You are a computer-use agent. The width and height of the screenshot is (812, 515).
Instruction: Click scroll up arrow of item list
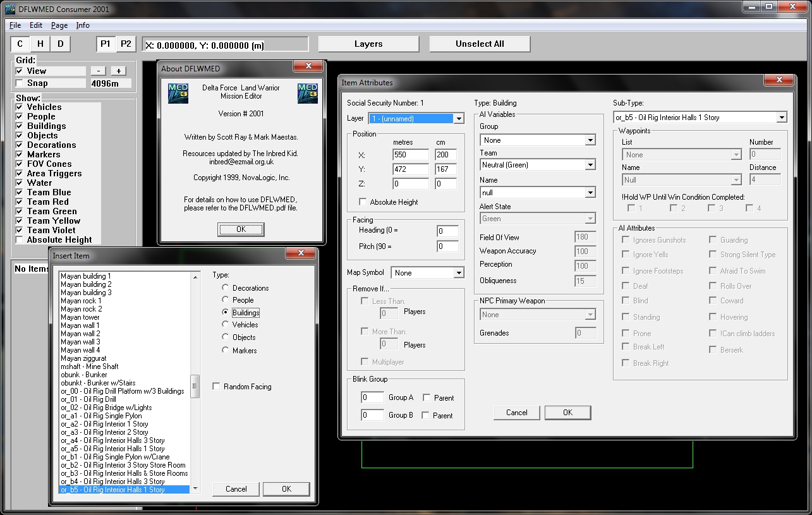coord(195,276)
